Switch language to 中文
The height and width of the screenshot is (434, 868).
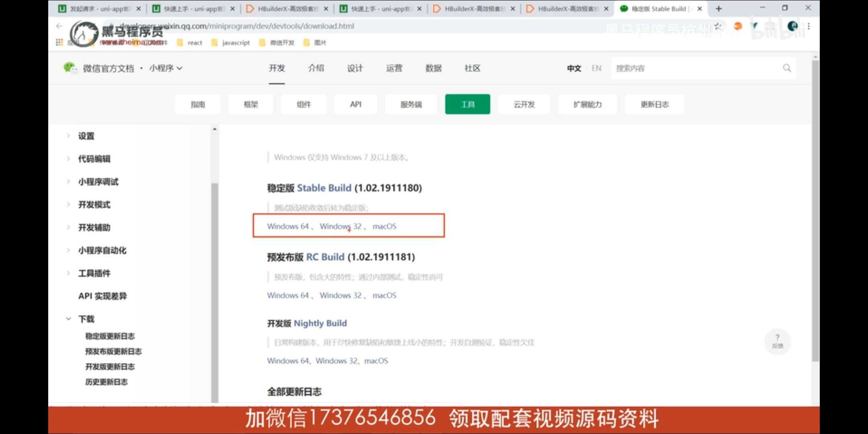tap(574, 68)
